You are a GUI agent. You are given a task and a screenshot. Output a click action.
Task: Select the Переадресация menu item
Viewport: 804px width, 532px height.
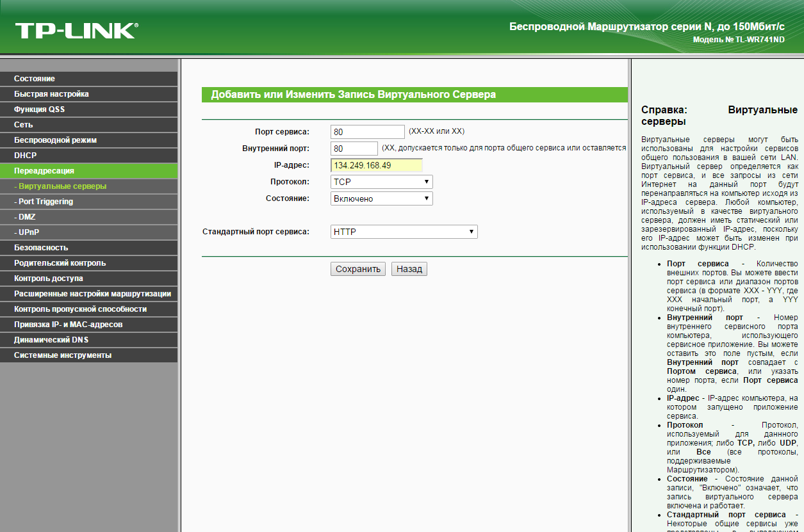(89, 171)
